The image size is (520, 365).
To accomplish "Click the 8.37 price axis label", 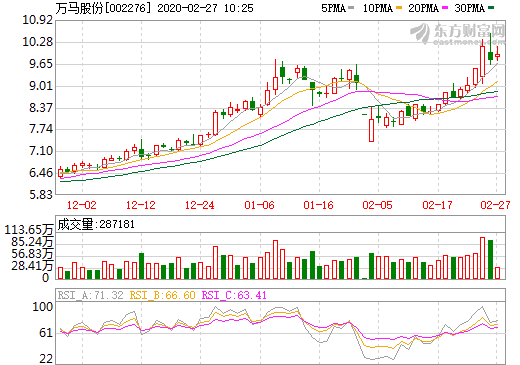I will tap(41, 108).
